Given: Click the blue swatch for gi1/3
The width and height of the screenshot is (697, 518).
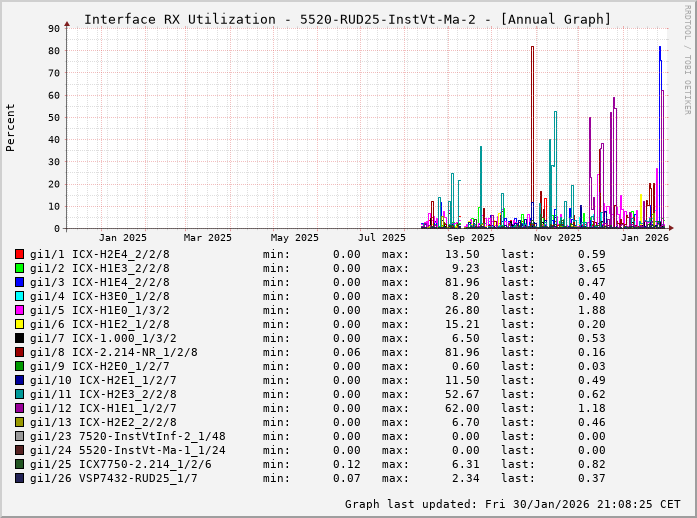Looking at the screenshot, I should 20,282.
